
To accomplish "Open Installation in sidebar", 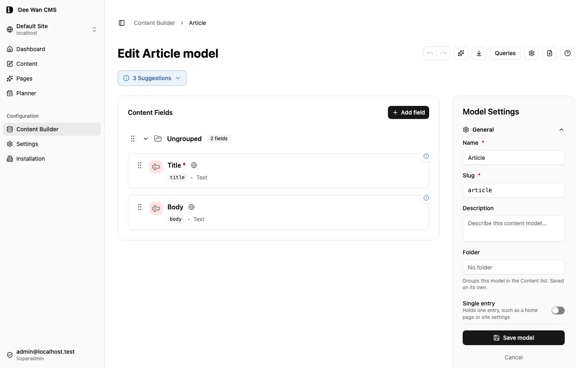I will coord(52,159).
